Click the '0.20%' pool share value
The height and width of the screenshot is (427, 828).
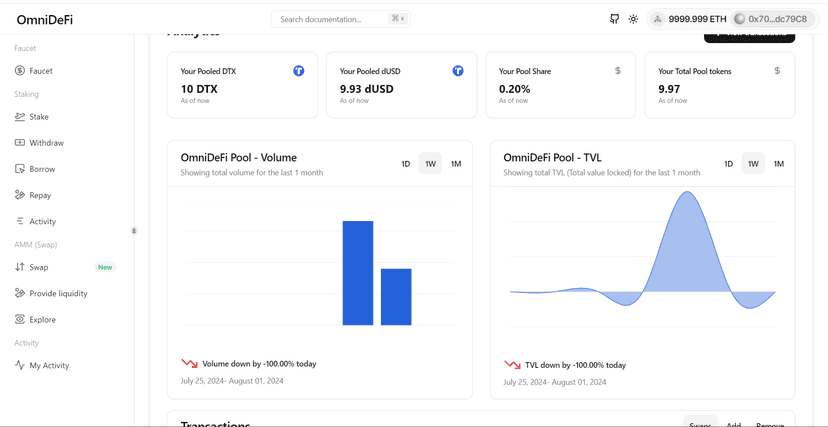pyautogui.click(x=514, y=89)
